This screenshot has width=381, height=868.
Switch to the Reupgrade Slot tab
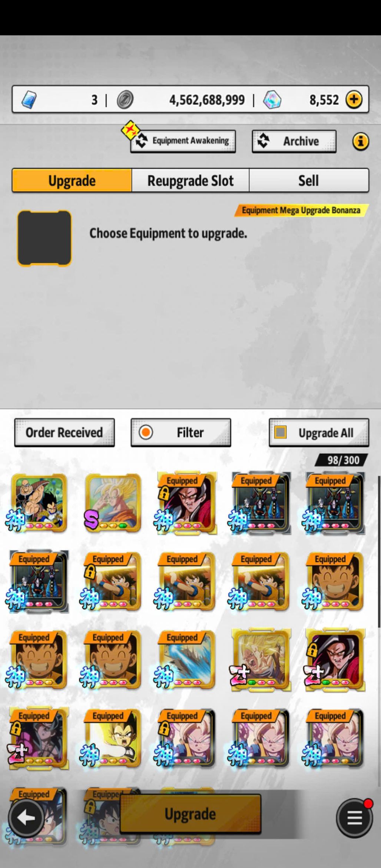click(x=190, y=180)
